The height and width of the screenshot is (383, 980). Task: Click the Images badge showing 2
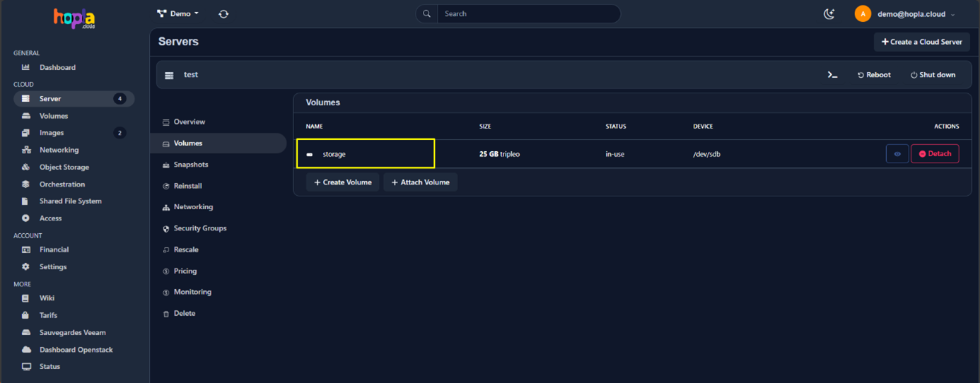coord(119,133)
